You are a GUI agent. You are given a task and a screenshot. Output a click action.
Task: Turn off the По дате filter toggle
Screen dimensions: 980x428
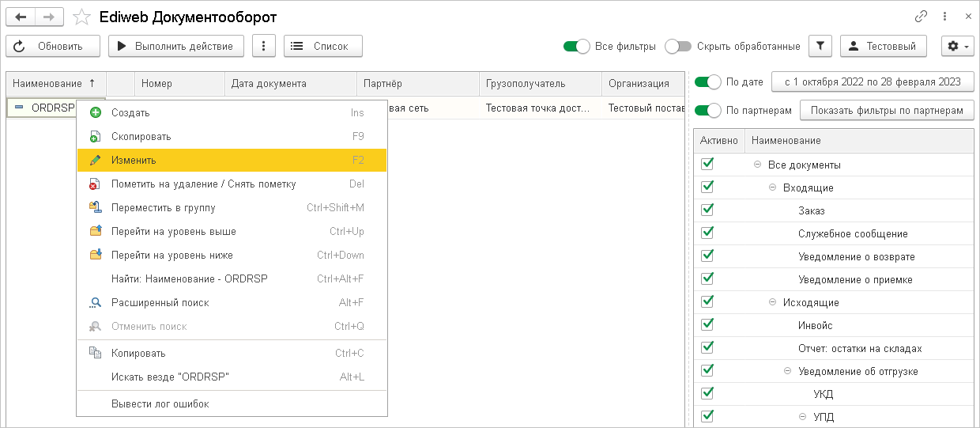click(x=708, y=81)
